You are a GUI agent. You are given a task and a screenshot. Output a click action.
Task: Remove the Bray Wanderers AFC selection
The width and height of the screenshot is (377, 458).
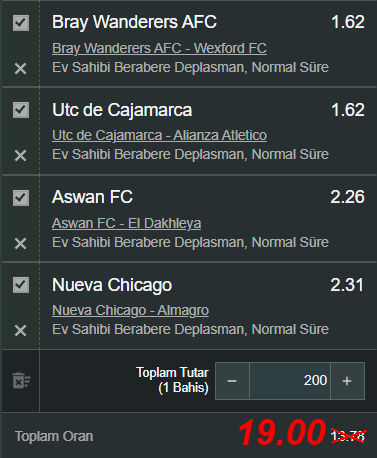coord(20,69)
